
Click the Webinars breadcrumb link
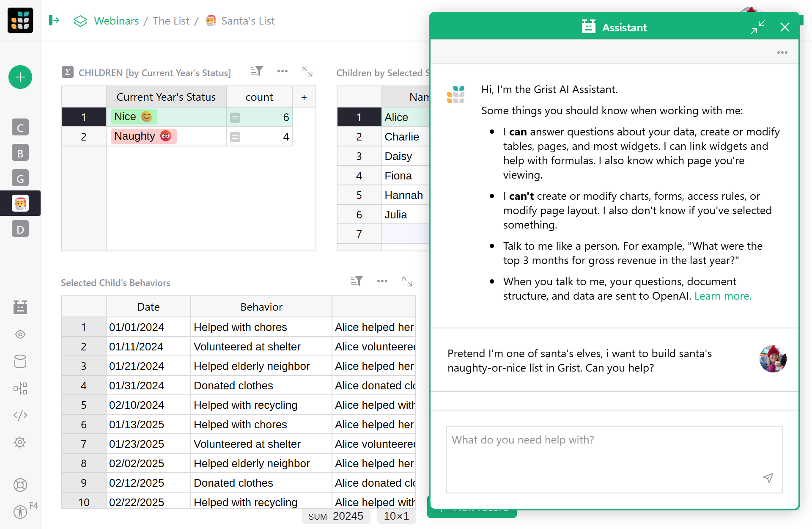pyautogui.click(x=116, y=21)
